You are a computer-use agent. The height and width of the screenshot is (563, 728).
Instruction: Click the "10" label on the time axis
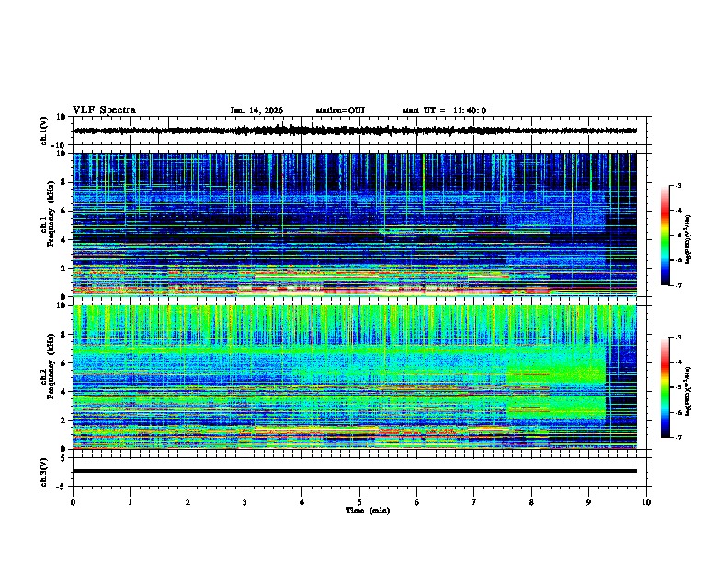(646, 502)
